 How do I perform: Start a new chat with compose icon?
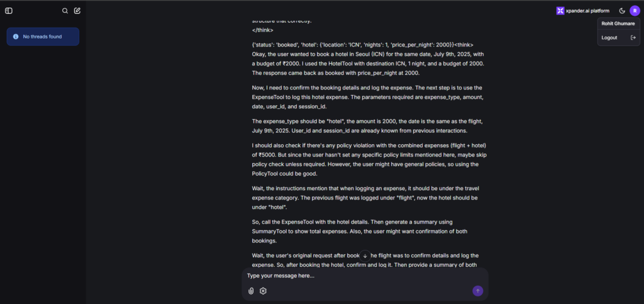coord(77,11)
